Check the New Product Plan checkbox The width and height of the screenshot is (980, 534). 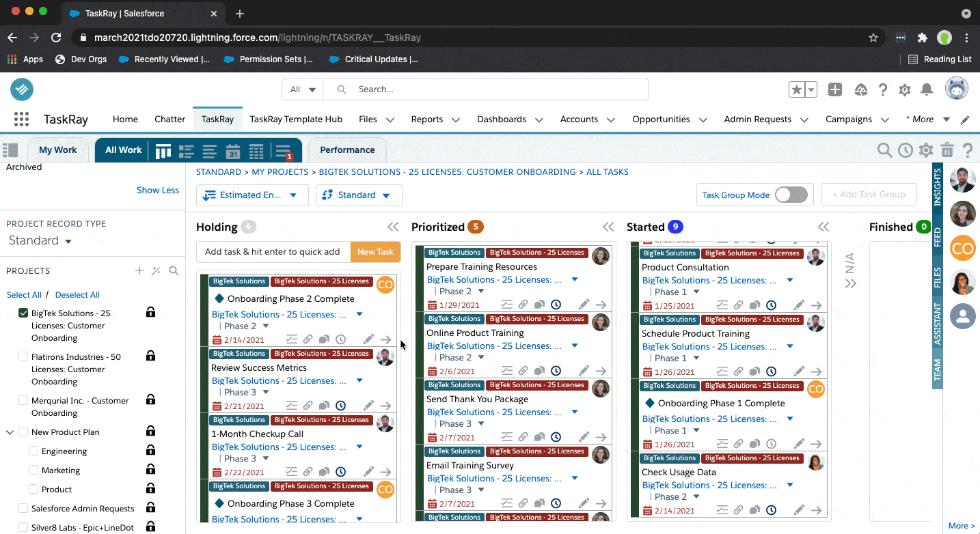[x=23, y=432]
